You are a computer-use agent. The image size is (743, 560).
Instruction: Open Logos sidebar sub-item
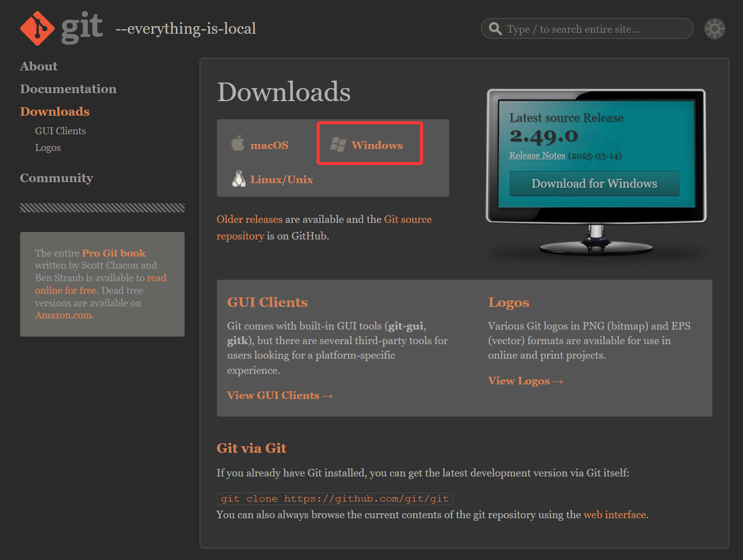48,148
